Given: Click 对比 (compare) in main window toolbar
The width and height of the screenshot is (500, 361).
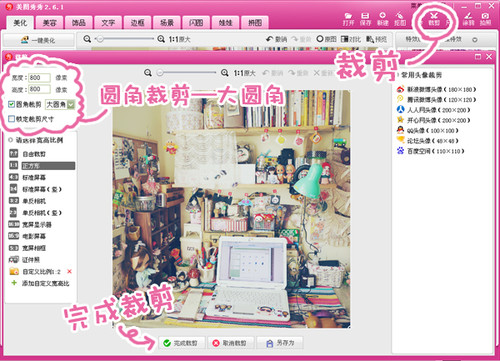Looking at the screenshot, I should coord(351,39).
